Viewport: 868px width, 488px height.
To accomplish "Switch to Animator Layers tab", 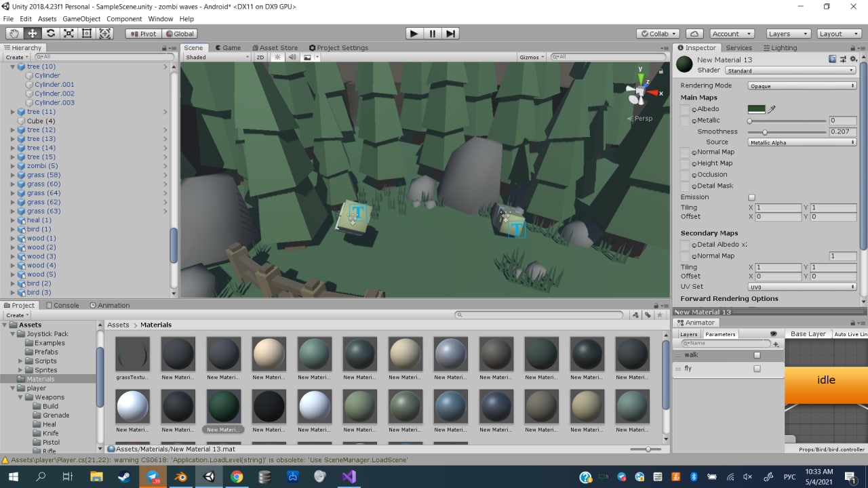I will (x=688, y=334).
